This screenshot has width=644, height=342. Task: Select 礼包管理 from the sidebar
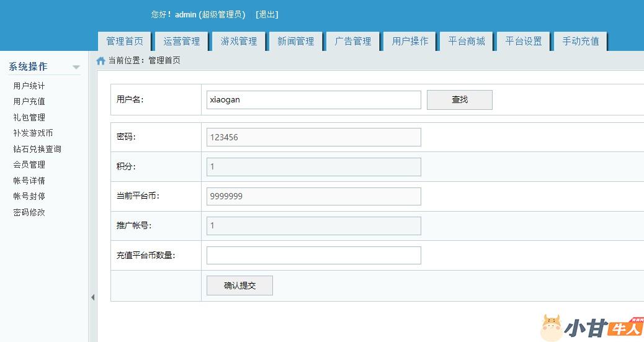point(29,117)
